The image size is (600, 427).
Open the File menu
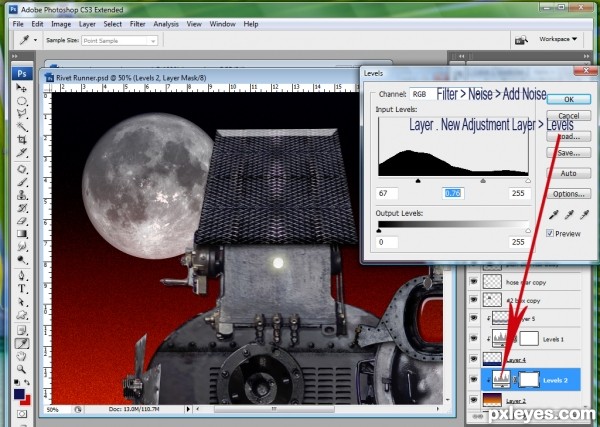18,24
